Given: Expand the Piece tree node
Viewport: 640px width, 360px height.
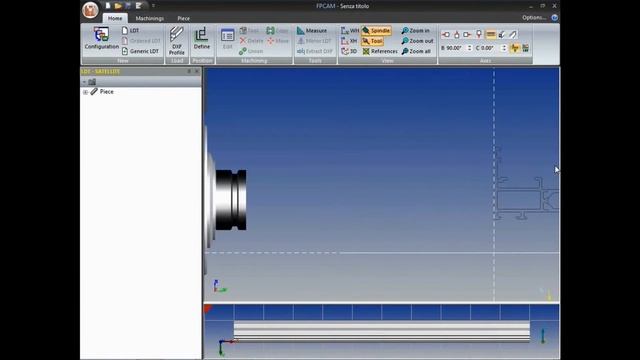Looking at the screenshot, I should pos(85,92).
